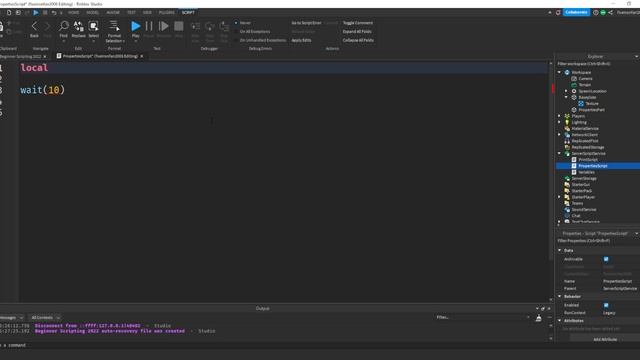Select PropertiesPart in Explorer
This screenshot has height=360, width=640.
pyautogui.click(x=591, y=110)
